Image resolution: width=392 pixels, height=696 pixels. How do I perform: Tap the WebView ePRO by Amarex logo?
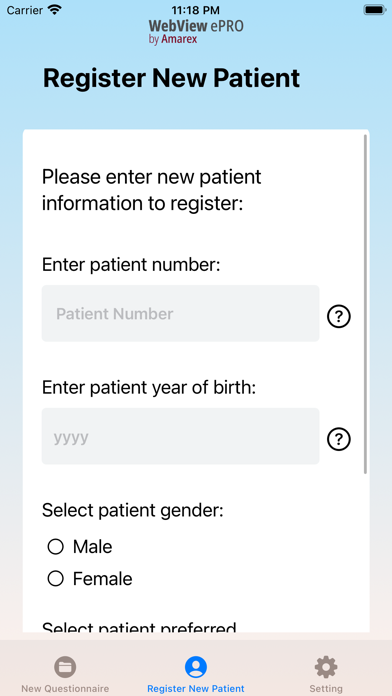[x=196, y=31]
